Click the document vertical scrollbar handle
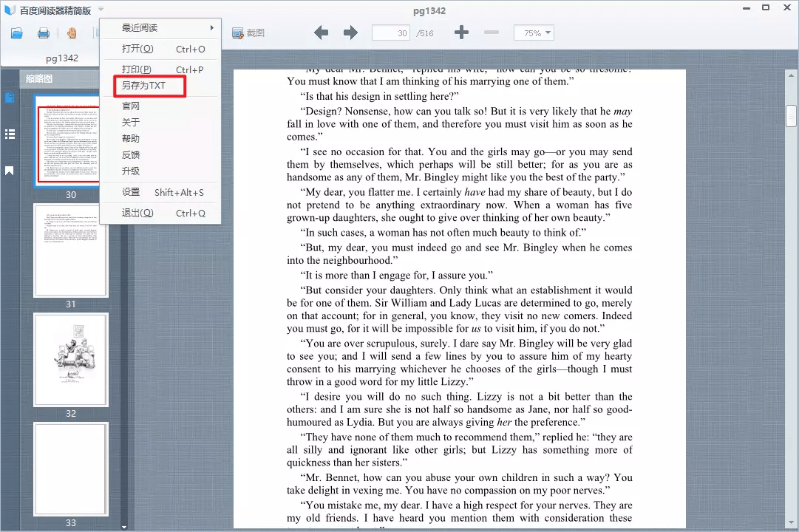799x532 pixels. (791, 116)
